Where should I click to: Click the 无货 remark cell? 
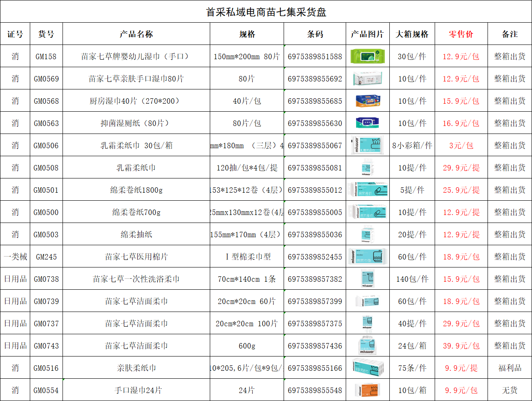(510, 390)
